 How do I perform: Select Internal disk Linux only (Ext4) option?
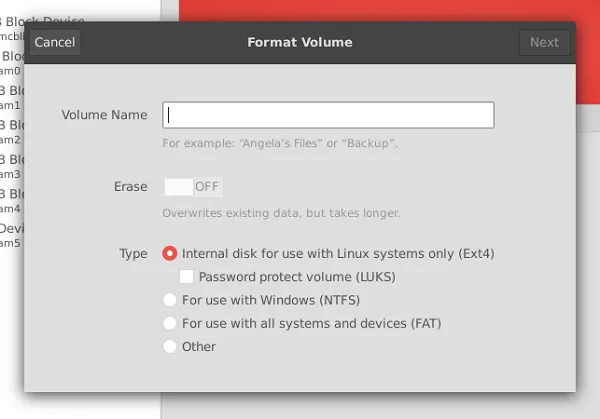coord(170,254)
